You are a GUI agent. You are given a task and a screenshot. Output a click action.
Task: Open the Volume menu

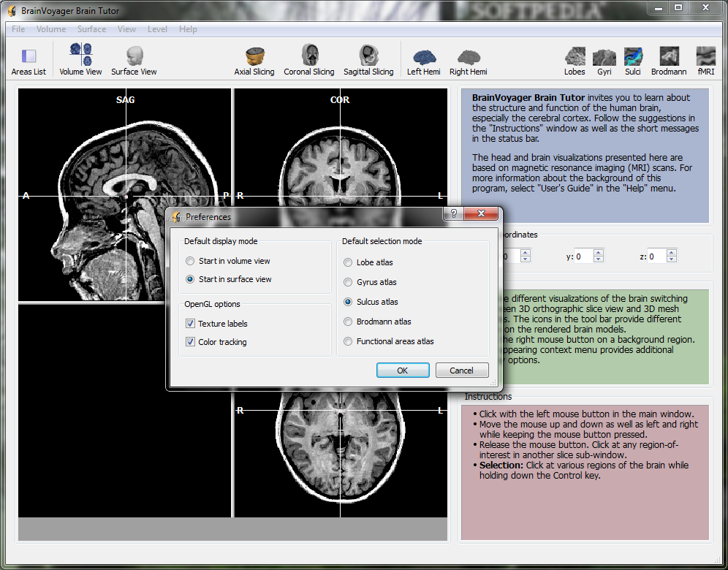(x=51, y=29)
